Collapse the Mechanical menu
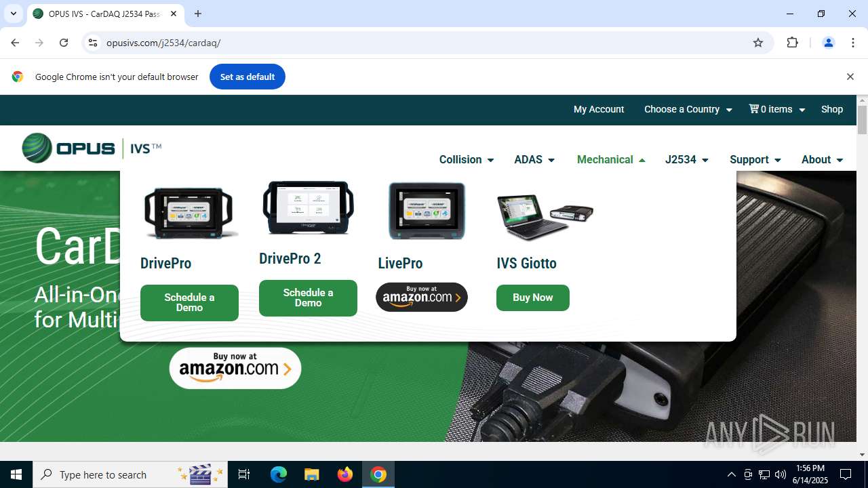The width and height of the screenshot is (868, 488). click(611, 160)
